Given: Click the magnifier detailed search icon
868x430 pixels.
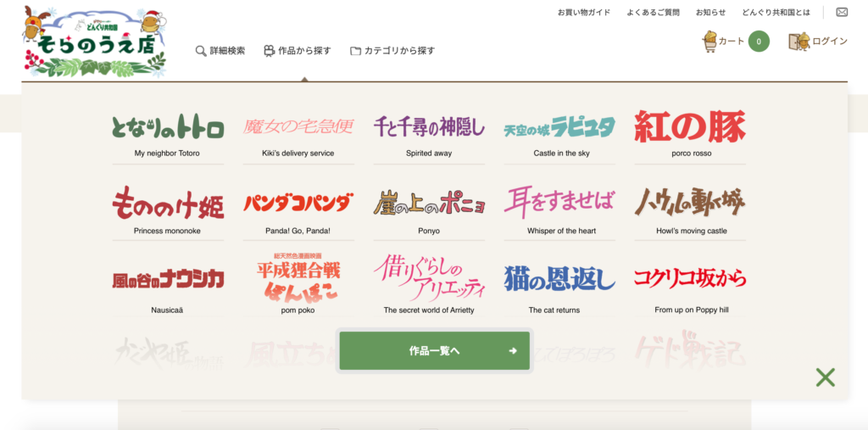Looking at the screenshot, I should click(201, 51).
